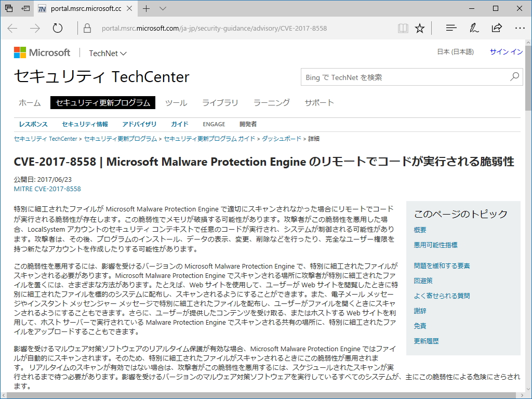This screenshot has height=399, width=532.
Task: Switch to the ツール tab
Action: coord(176,102)
